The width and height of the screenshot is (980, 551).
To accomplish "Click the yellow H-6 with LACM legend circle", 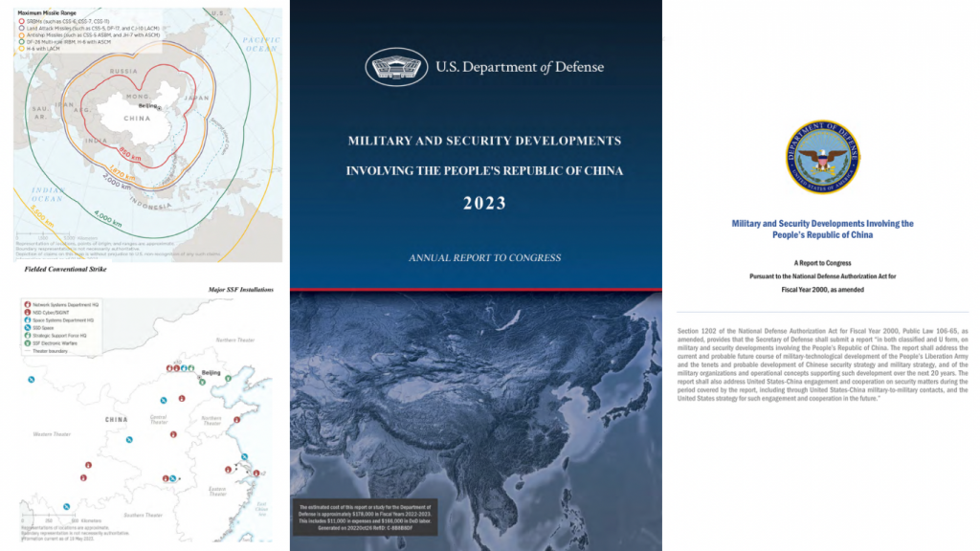I will [x=21, y=48].
